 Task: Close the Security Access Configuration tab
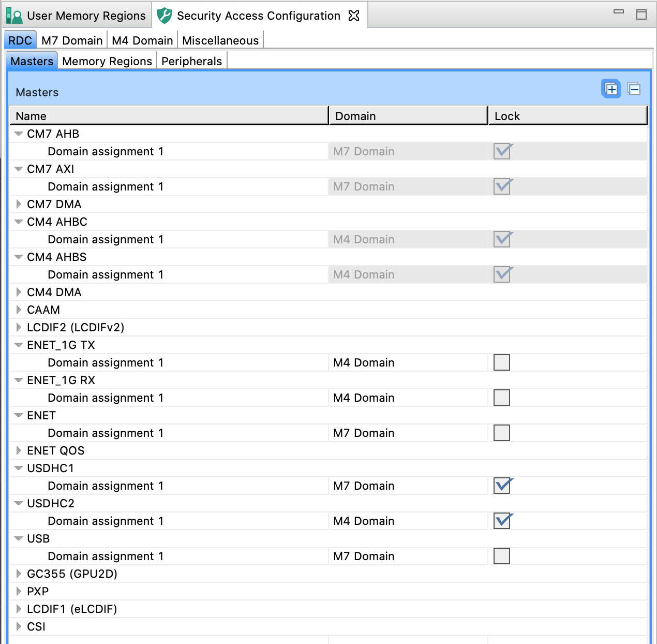pos(354,16)
